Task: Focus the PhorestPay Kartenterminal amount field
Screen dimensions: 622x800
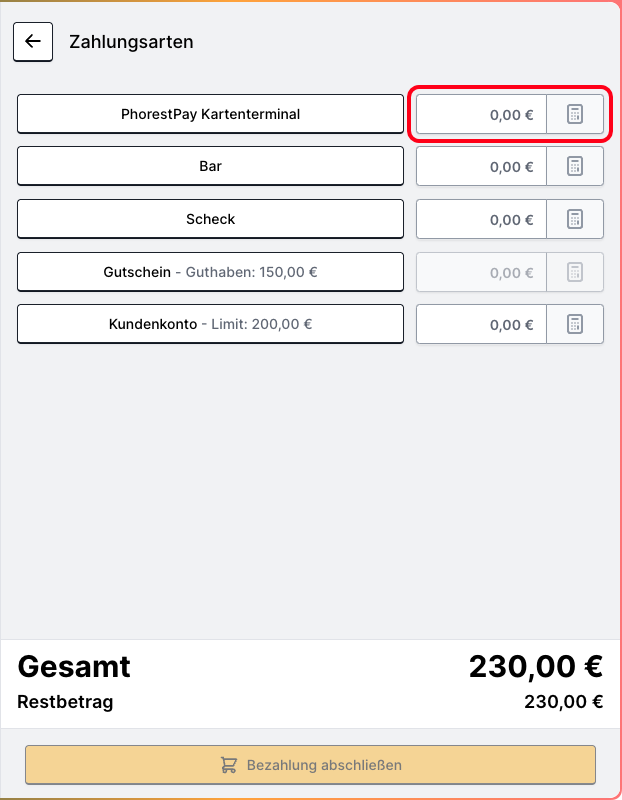Action: (x=481, y=114)
